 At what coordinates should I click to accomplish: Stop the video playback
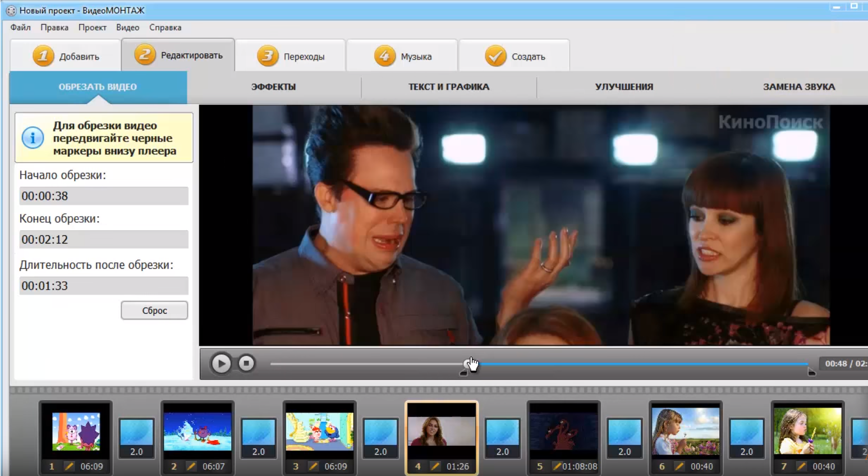tap(246, 364)
